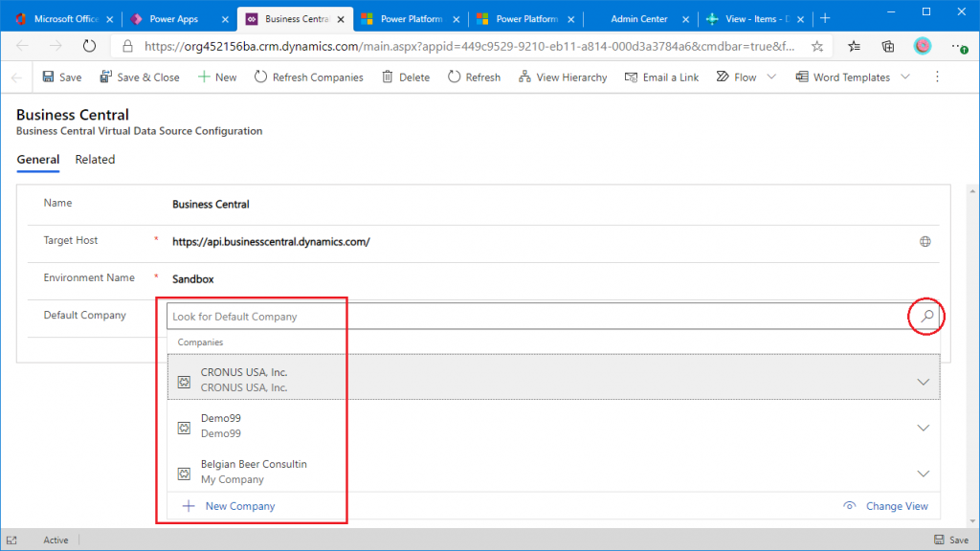Screen dimensions: 980x551
Task: Click New Company link
Action: [229, 506]
